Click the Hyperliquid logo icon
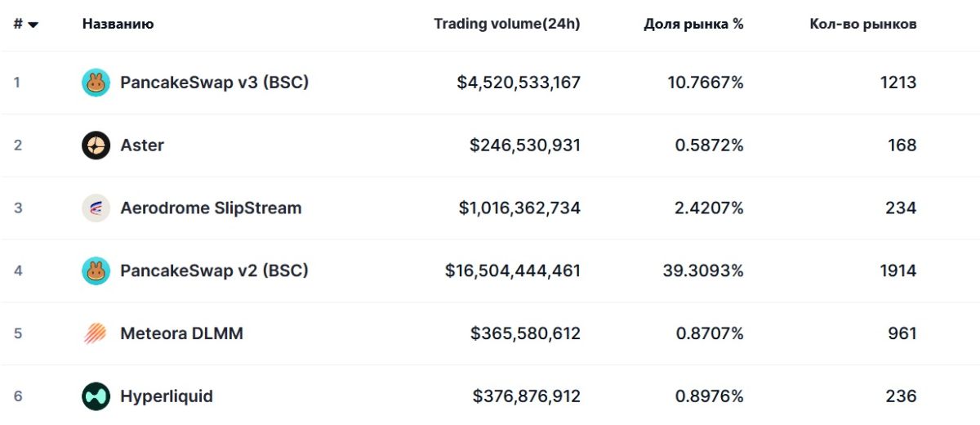980x425 pixels. pos(96,396)
